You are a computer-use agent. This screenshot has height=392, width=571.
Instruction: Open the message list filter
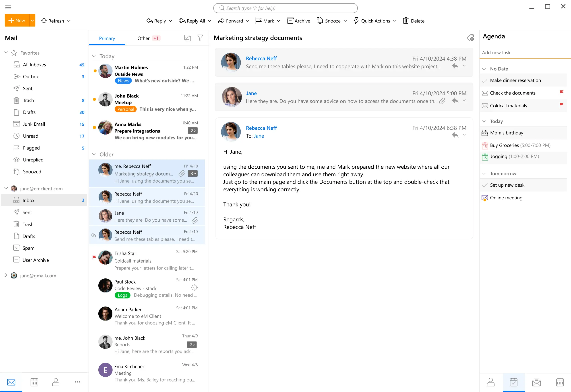click(200, 38)
